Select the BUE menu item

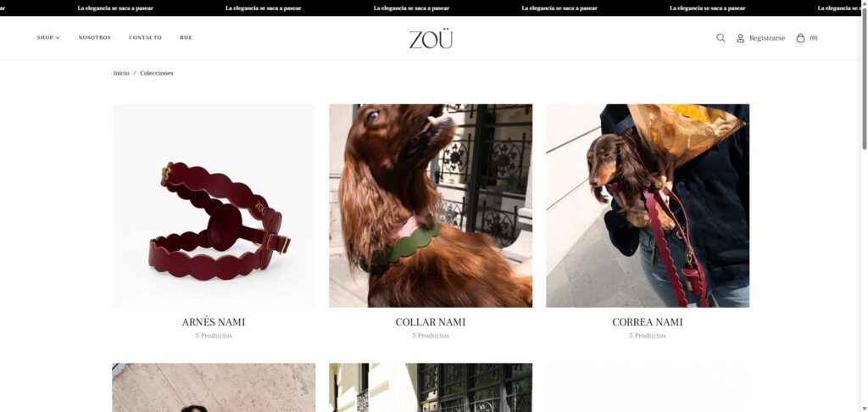pyautogui.click(x=186, y=37)
